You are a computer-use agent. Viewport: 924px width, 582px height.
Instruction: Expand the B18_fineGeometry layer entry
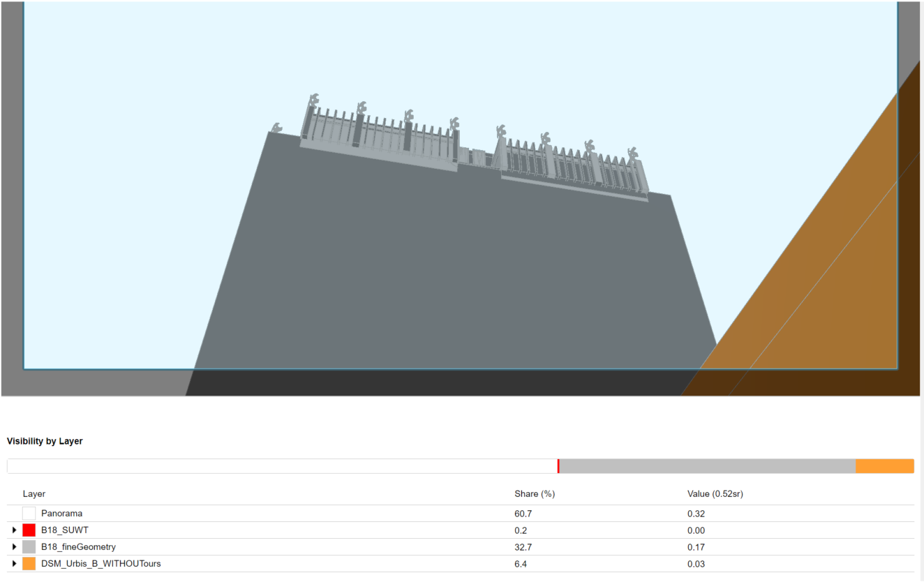click(14, 546)
